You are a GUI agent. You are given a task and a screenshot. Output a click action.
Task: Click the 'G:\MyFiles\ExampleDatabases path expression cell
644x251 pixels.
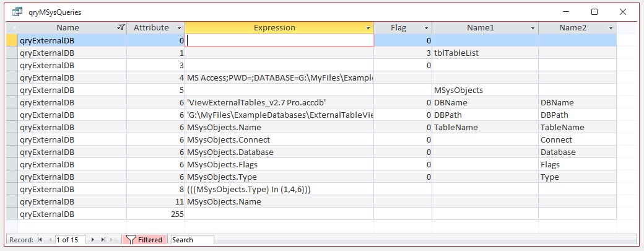click(279, 115)
